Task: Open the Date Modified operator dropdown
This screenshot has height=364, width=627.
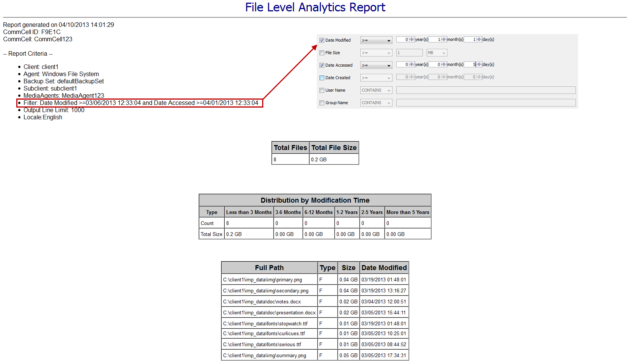Action: 376,40
